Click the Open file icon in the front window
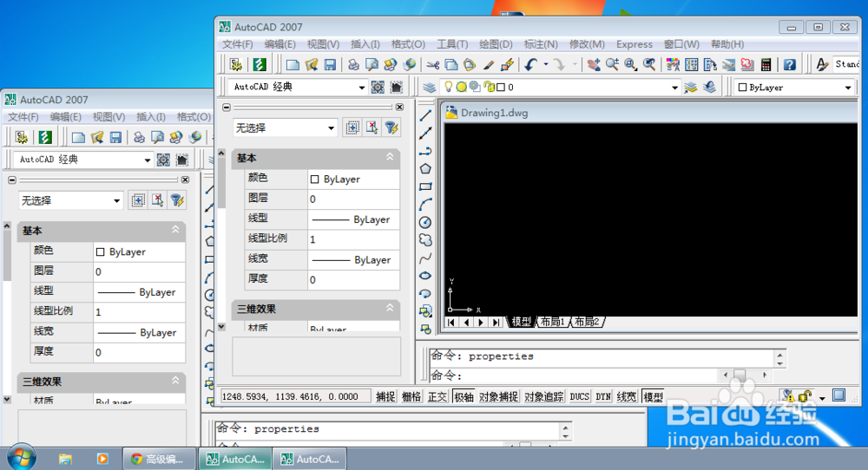Screen dimensions: 868x470 click(x=311, y=65)
